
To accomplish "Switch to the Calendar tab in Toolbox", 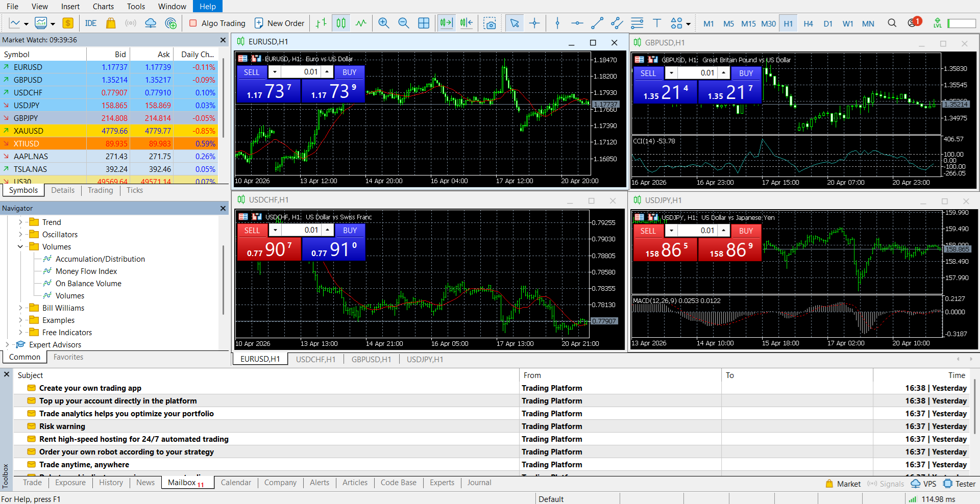I will click(x=236, y=483).
